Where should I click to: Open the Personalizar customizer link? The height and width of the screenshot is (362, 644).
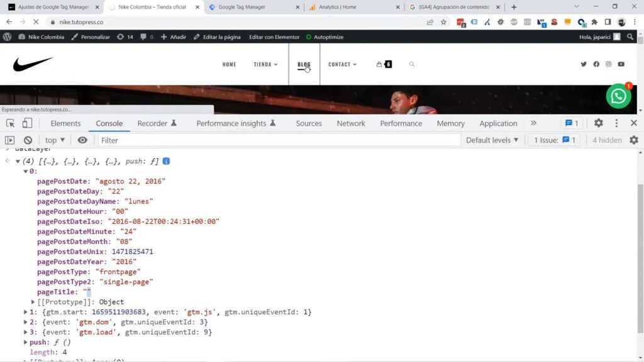tap(91, 37)
